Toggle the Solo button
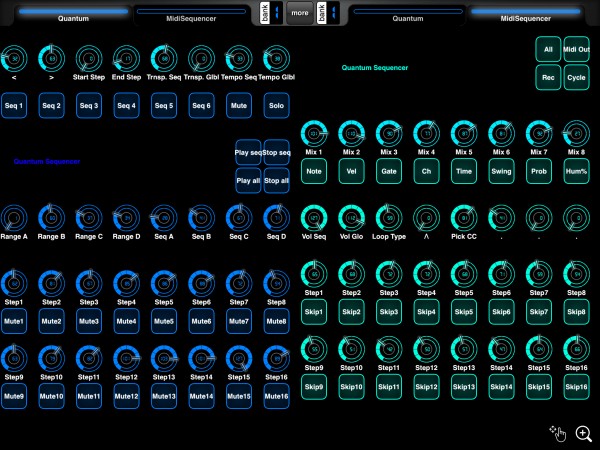Screen dimensions: 600x450 click(276, 105)
